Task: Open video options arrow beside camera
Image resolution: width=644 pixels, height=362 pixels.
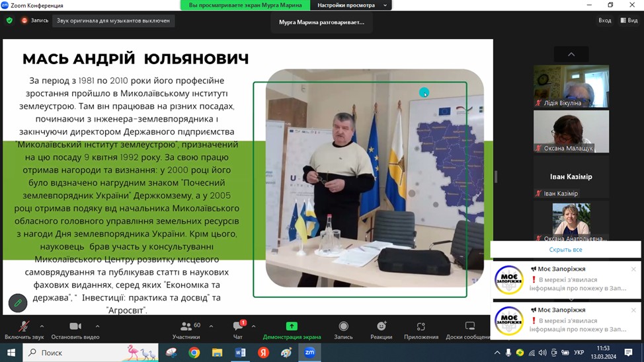Action: [97, 327]
